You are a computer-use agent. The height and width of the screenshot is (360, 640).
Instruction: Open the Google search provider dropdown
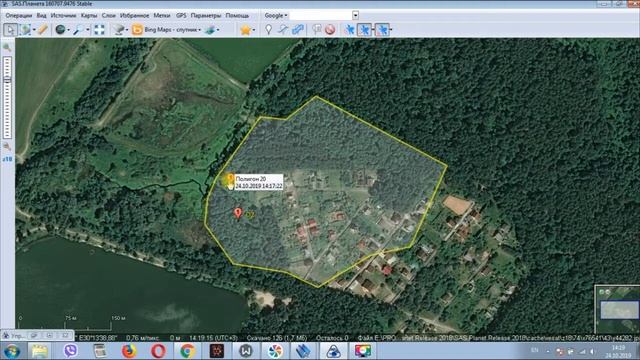tap(276, 16)
